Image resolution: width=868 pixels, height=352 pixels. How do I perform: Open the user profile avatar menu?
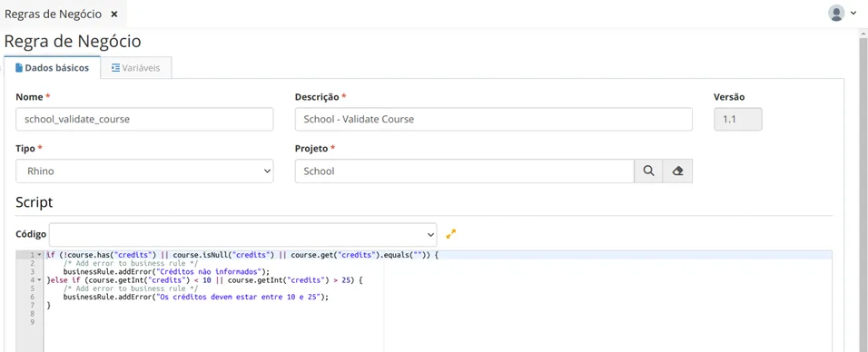click(836, 13)
